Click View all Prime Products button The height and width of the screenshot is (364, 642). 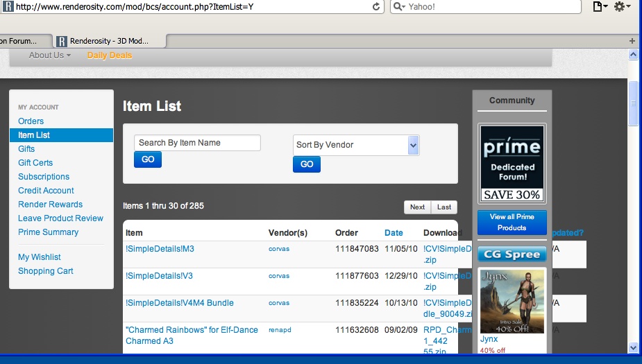[512, 222]
